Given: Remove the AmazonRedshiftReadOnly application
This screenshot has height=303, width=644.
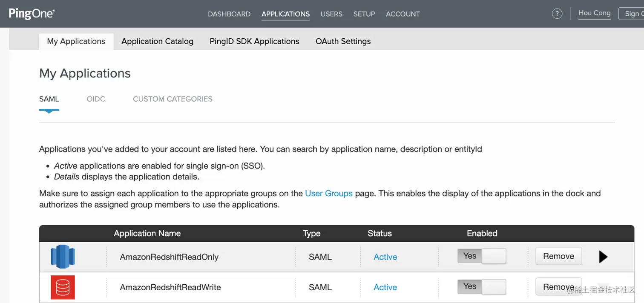Looking at the screenshot, I should (558, 256).
